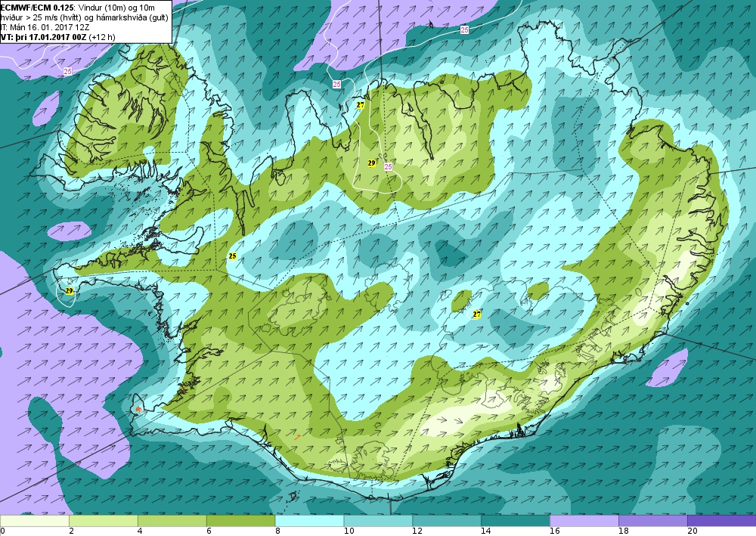The height and width of the screenshot is (536, 756).
Task: Click the 6–8 olive green legend swatch
Action: coord(240,521)
